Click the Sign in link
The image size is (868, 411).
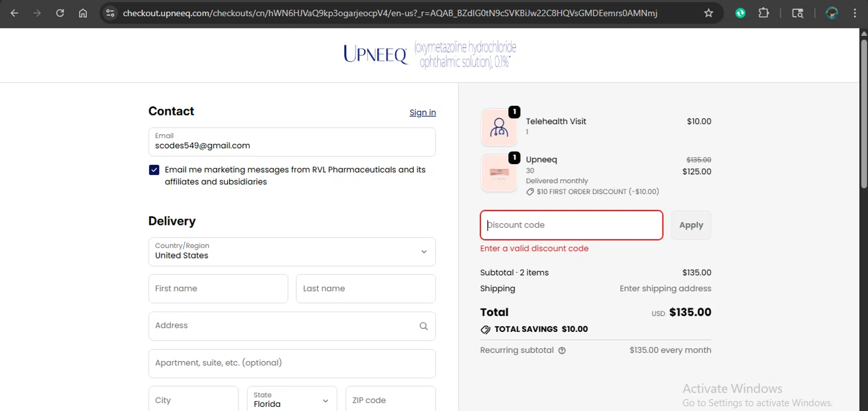click(422, 112)
